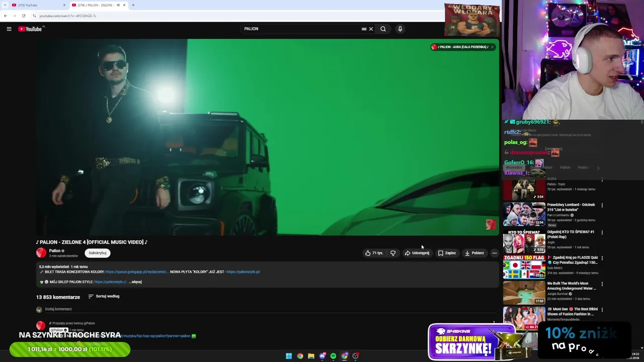Start voice search with microphone icon
Screen dimensions: 644x362
tap(400, 29)
